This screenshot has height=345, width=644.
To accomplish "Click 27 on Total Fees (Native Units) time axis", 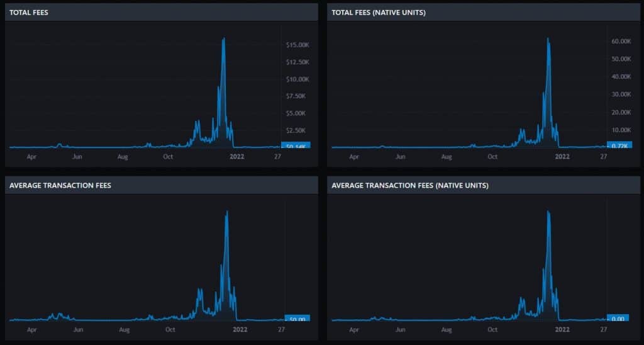I will point(603,157).
